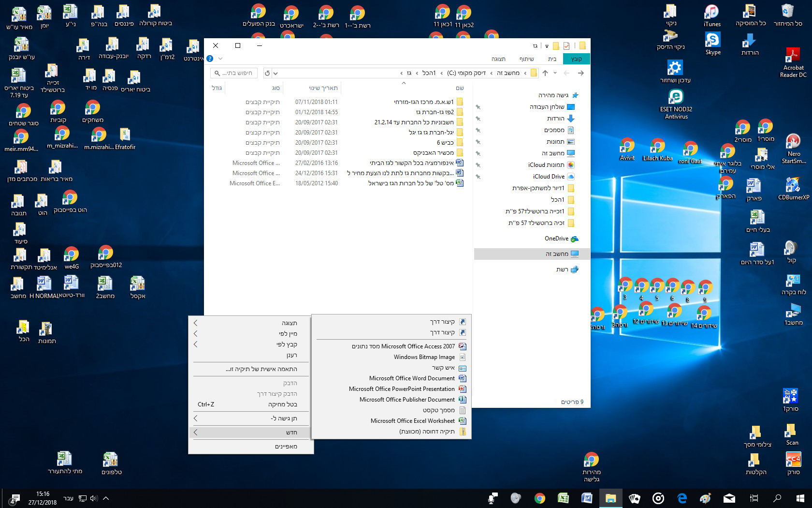Select מאפיינים (Properties) in context menu
Image resolution: width=812 pixels, height=508 pixels.
(286, 447)
